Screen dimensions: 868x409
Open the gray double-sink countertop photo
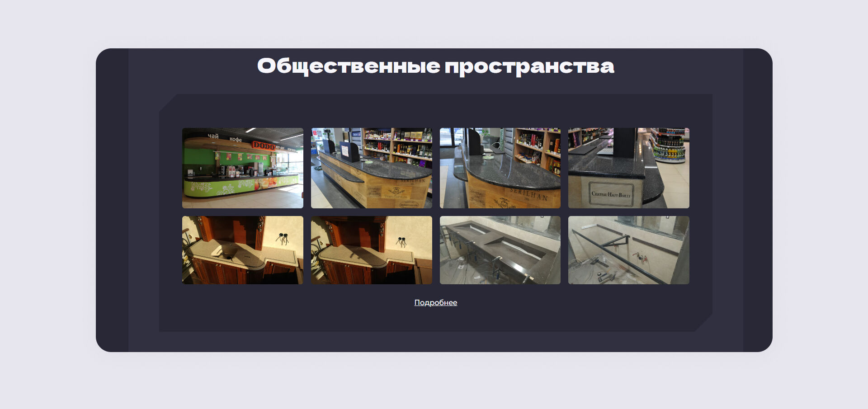tap(500, 250)
